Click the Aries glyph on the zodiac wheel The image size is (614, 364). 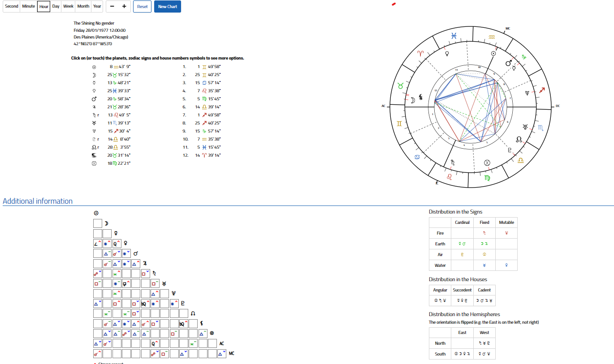420,53
